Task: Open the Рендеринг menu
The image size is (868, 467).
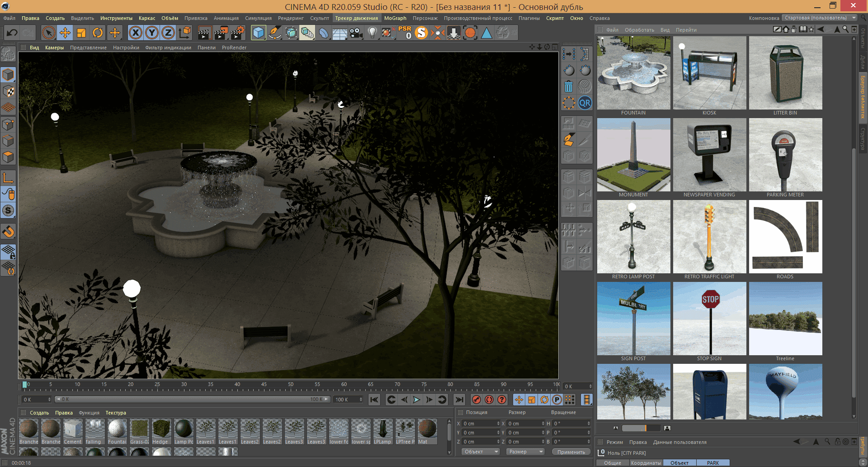Action: tap(291, 18)
